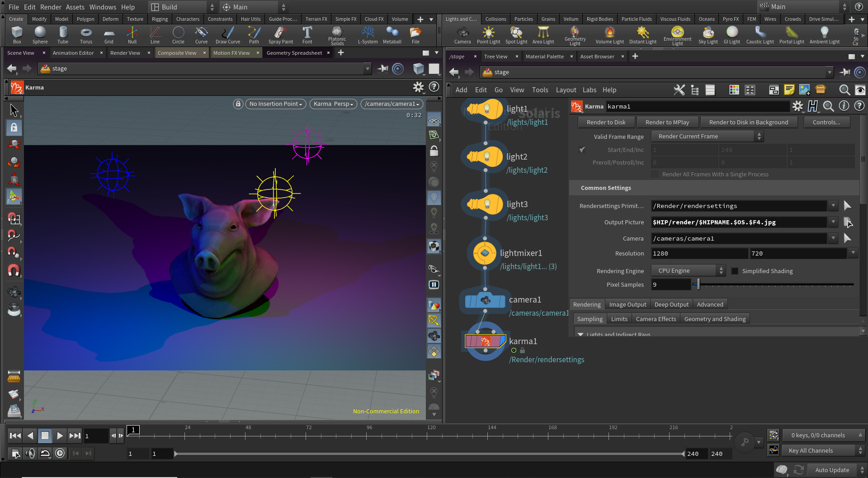The image size is (868, 478).
Task: Open the Rendering Engine CPU Engine dropdown
Action: pyautogui.click(x=688, y=270)
